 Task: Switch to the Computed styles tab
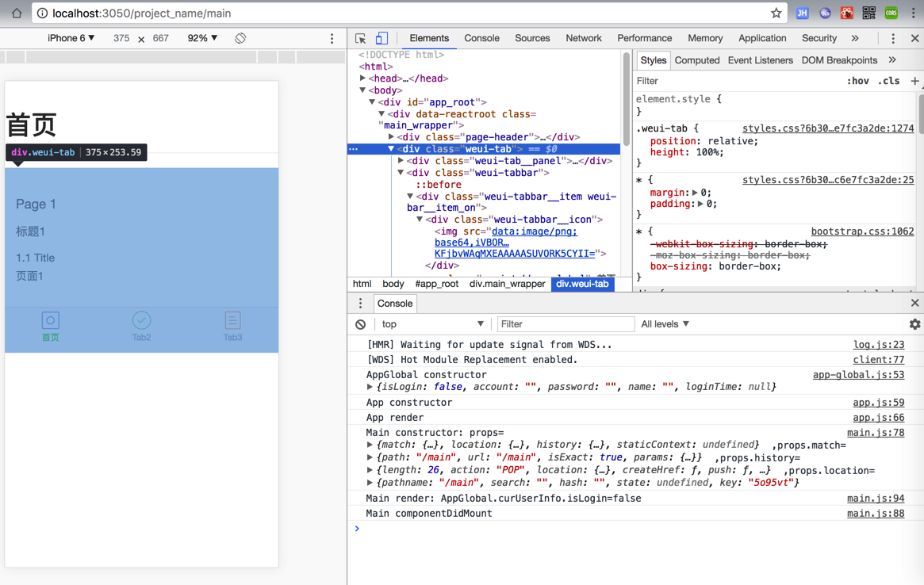tap(696, 60)
